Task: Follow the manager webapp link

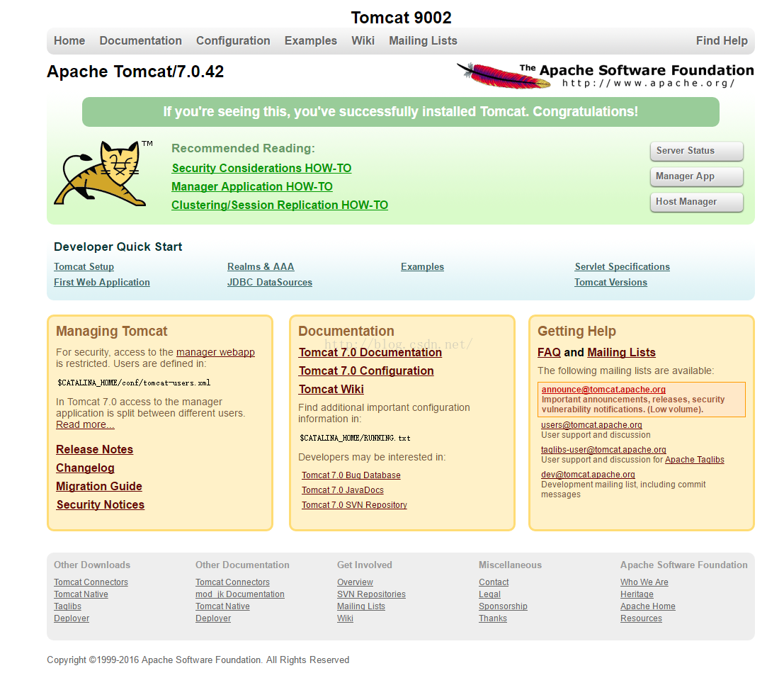Action: (x=215, y=352)
